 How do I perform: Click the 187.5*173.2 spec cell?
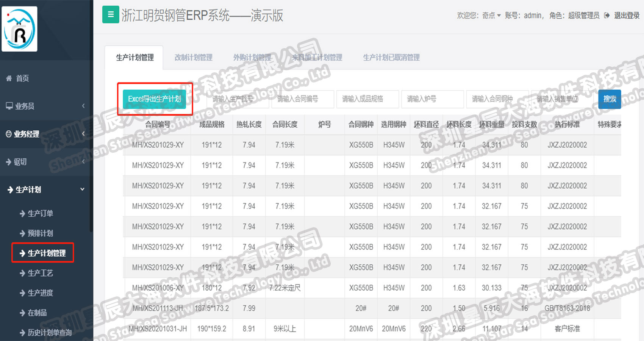(212, 308)
